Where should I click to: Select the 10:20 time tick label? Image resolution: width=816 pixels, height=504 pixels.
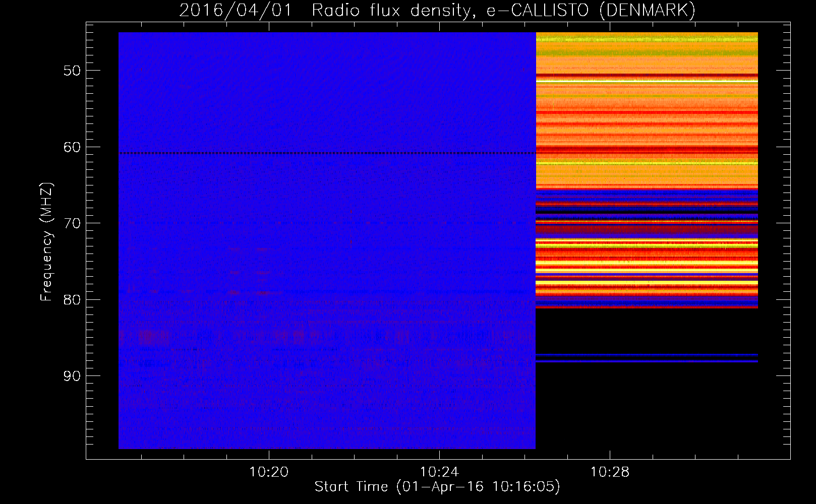point(269,472)
